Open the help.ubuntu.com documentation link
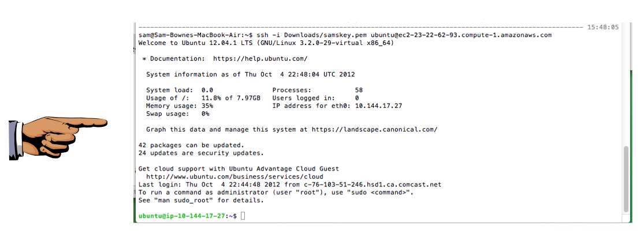The height and width of the screenshot is (233, 644). [260, 58]
